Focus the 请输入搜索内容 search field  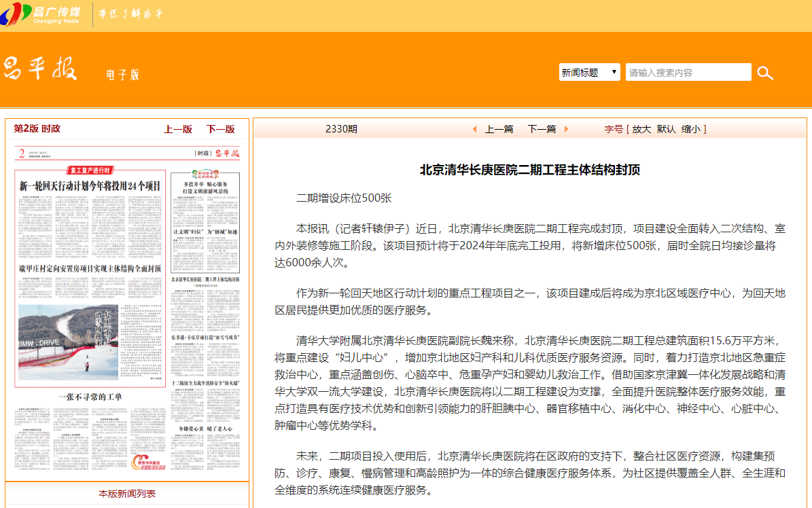pos(688,72)
